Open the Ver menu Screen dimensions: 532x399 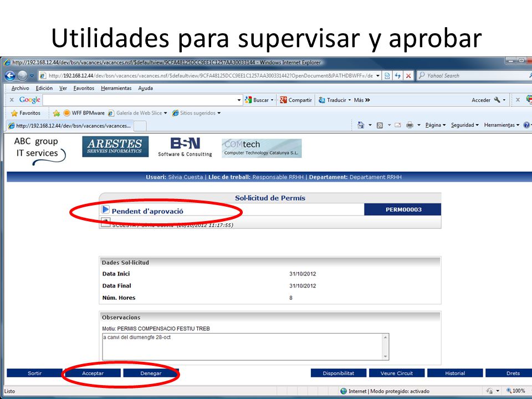point(63,88)
